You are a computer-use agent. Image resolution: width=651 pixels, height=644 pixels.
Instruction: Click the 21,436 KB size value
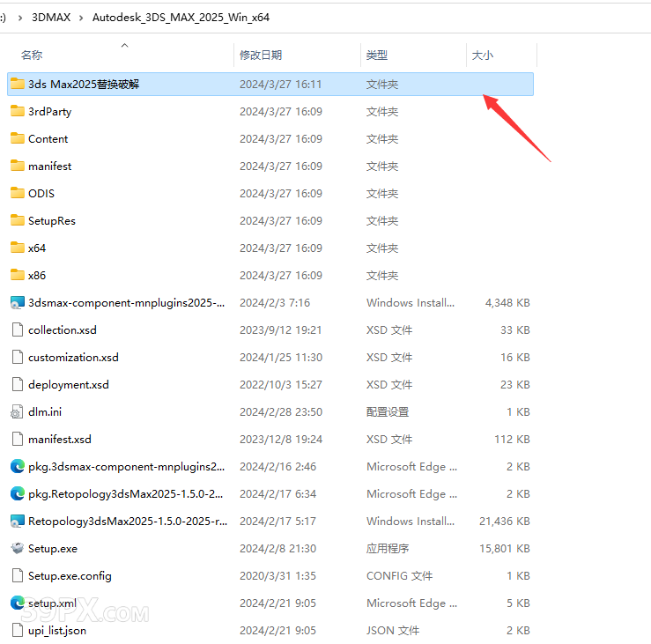[505, 521]
